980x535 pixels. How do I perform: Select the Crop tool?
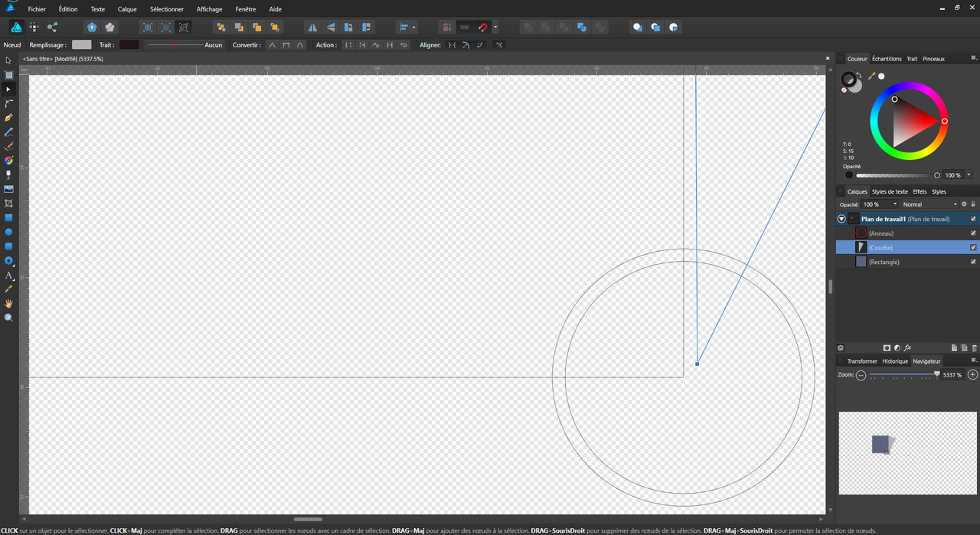(x=8, y=204)
